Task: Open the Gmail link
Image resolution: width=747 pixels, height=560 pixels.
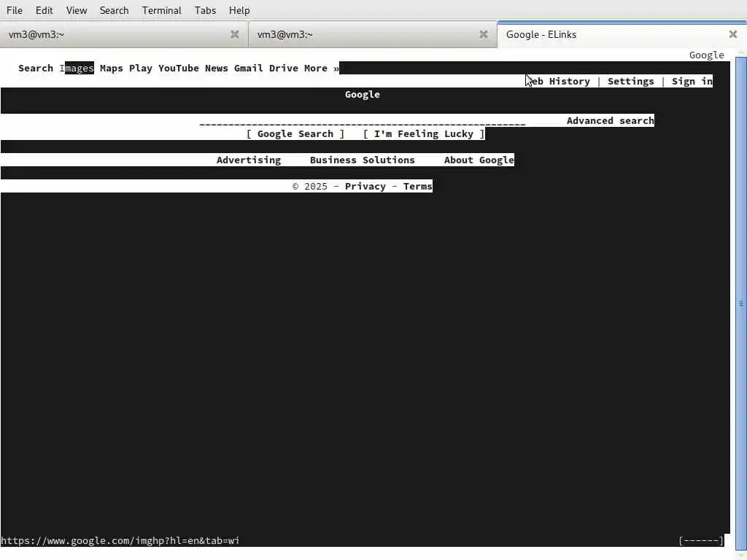Action: [248, 68]
